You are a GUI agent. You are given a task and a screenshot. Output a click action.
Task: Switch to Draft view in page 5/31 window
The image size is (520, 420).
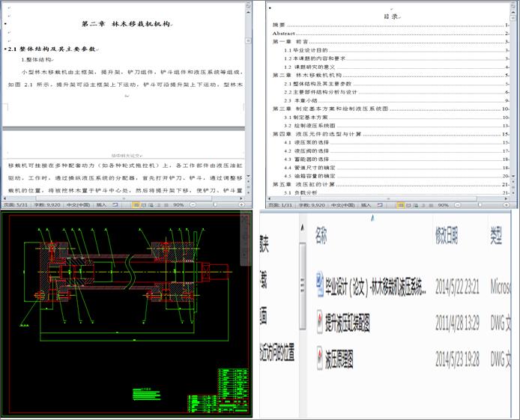pos(166,205)
